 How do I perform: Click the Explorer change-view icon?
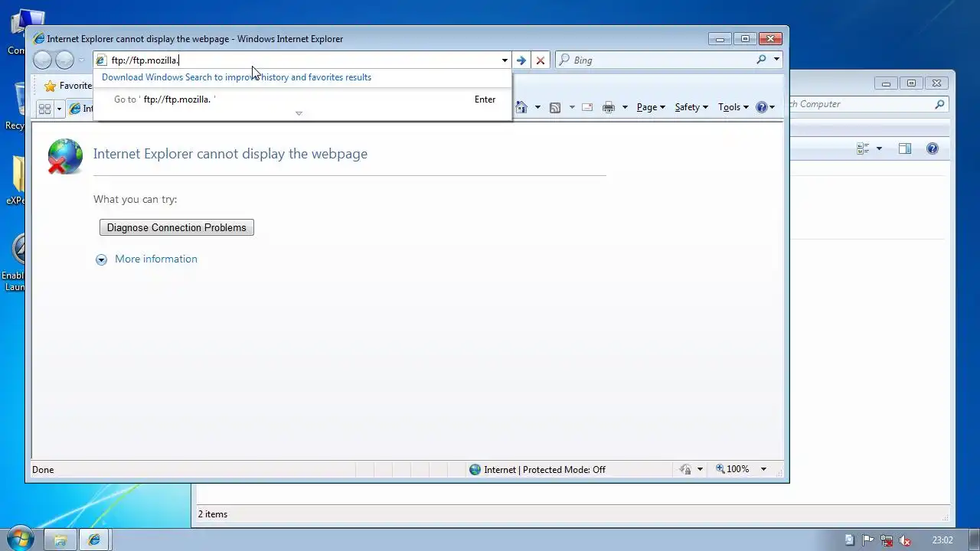(x=864, y=148)
